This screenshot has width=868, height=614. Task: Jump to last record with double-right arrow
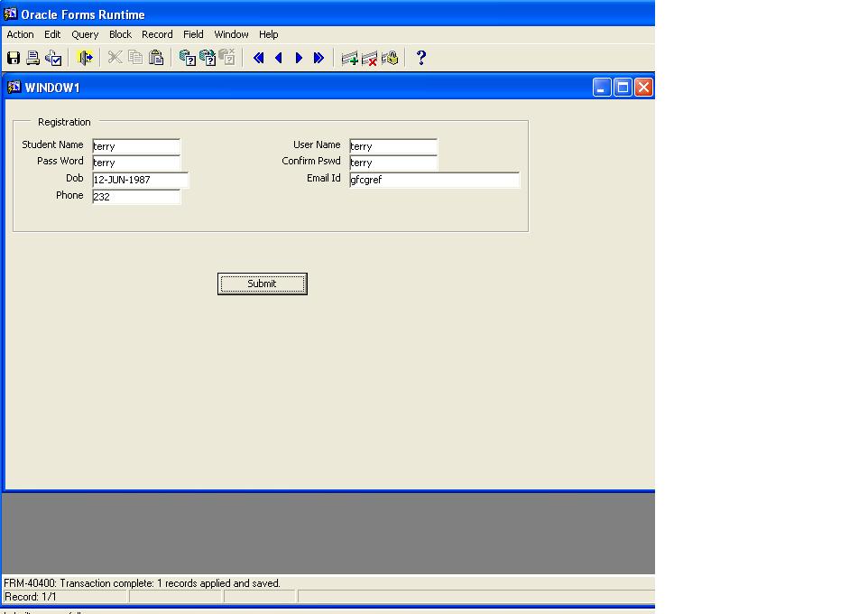pyautogui.click(x=319, y=58)
